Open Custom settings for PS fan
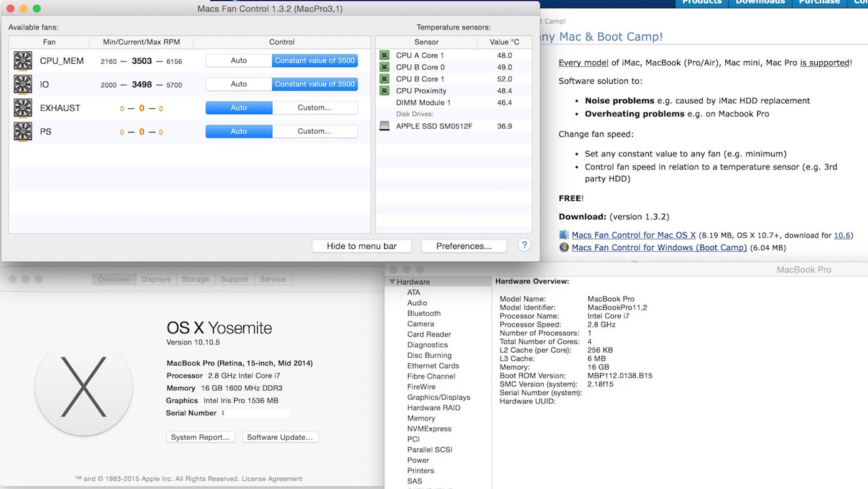The image size is (868, 489). click(x=314, y=131)
